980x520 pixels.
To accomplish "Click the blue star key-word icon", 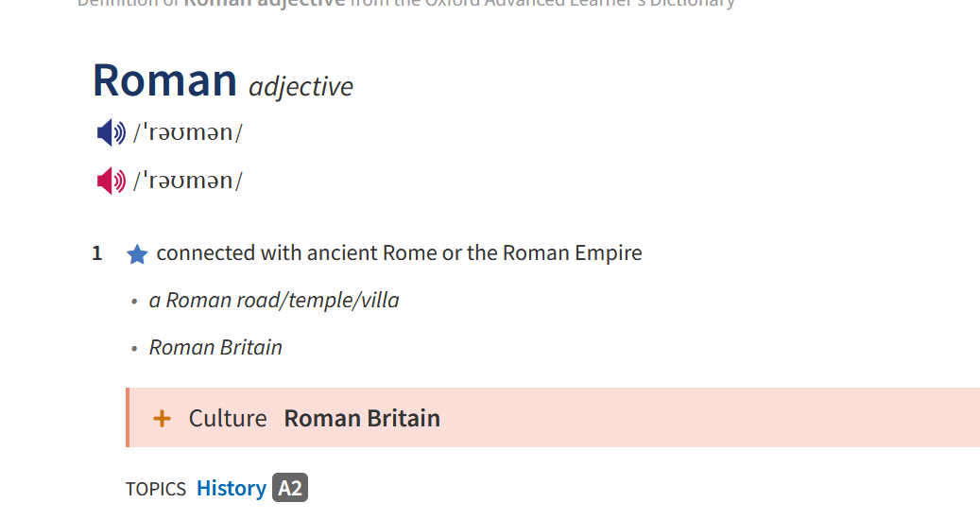I will (x=137, y=254).
